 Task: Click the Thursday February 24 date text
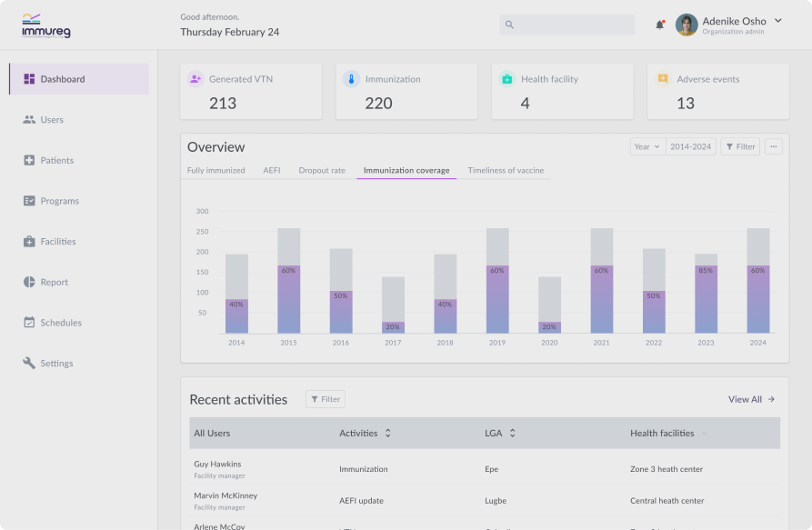pos(229,32)
